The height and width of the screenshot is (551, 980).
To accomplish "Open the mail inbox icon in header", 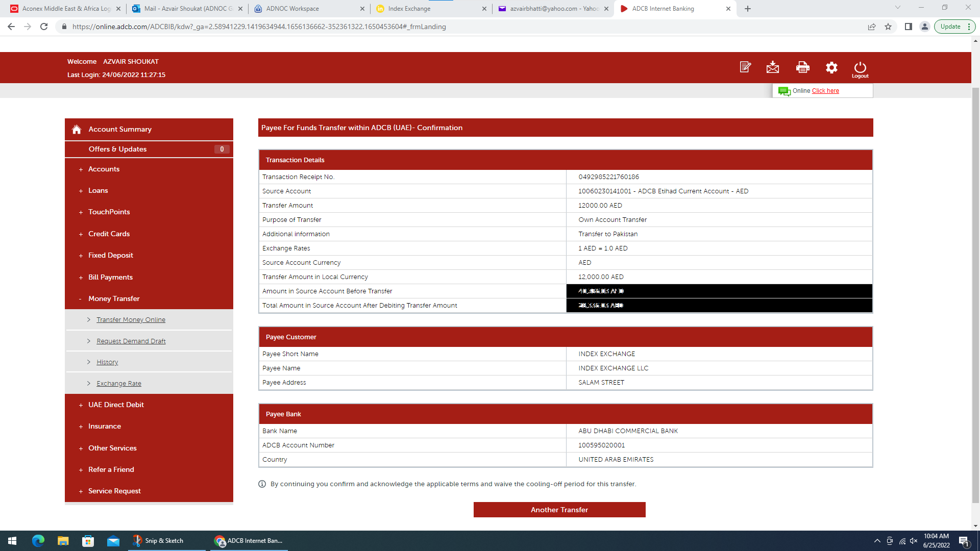I will (x=773, y=67).
